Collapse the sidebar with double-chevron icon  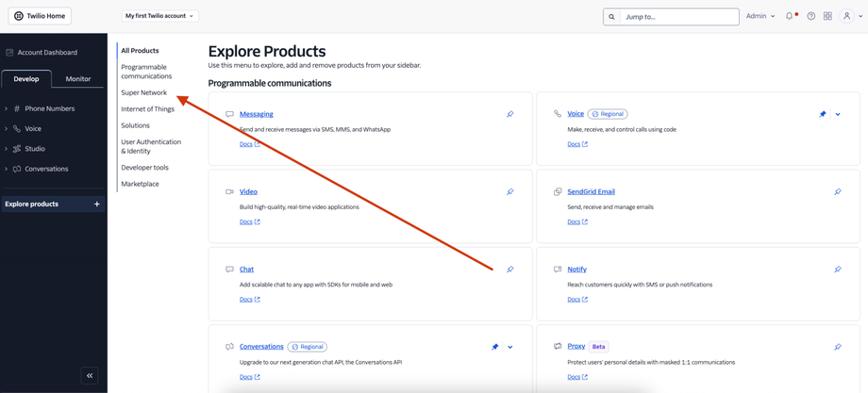pos(90,375)
